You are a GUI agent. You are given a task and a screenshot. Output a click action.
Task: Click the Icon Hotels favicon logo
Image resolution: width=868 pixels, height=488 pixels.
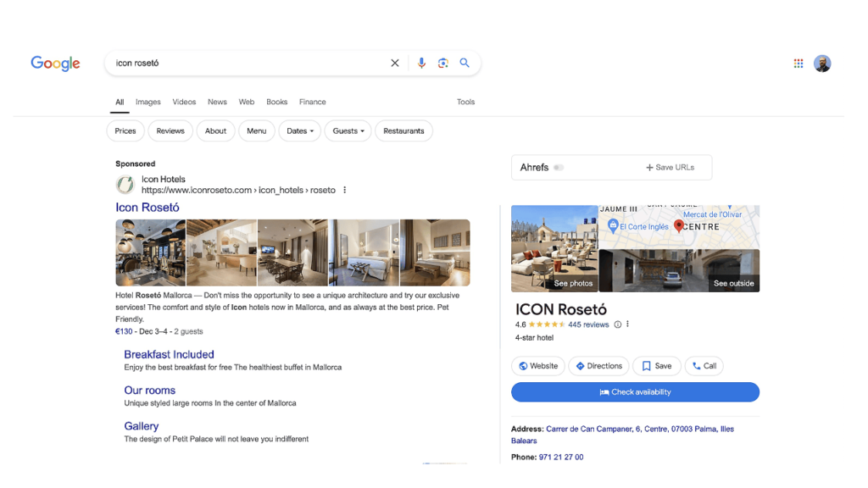[125, 184]
